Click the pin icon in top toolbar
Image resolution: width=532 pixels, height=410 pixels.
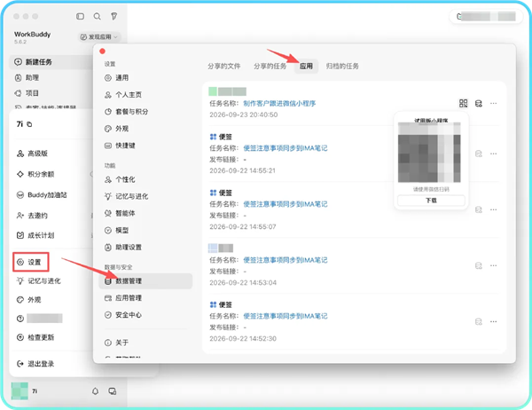[x=114, y=16]
